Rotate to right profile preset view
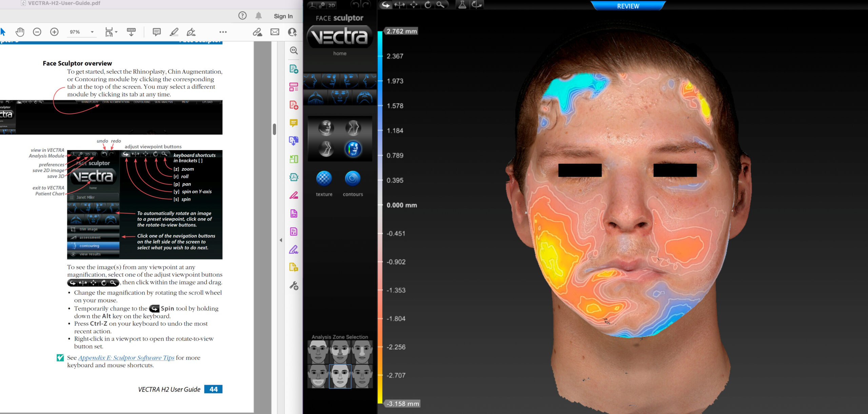Viewport: 868px width, 414px height. coord(368,81)
